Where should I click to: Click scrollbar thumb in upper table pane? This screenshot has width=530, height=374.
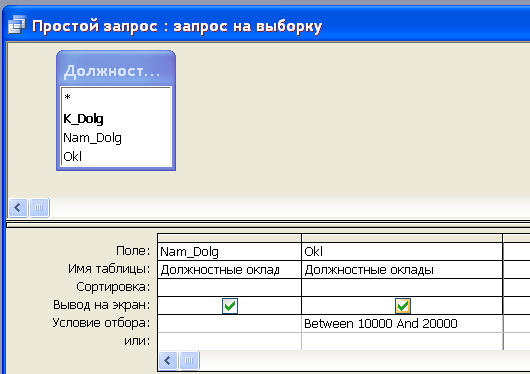click(x=39, y=207)
